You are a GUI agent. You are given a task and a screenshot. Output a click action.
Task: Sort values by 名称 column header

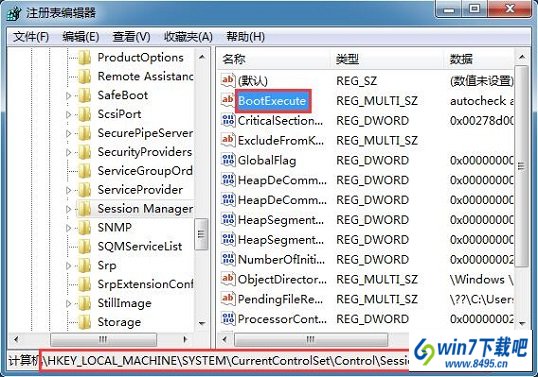pyautogui.click(x=274, y=59)
